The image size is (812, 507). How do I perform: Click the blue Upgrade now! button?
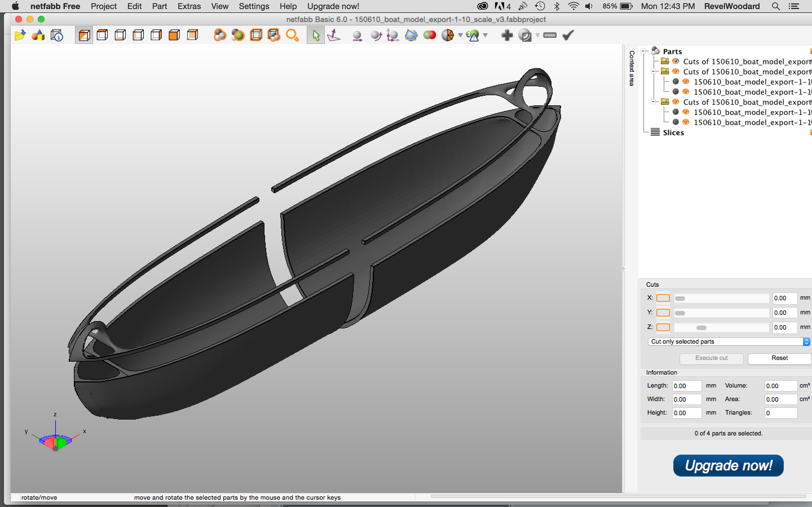pyautogui.click(x=728, y=465)
